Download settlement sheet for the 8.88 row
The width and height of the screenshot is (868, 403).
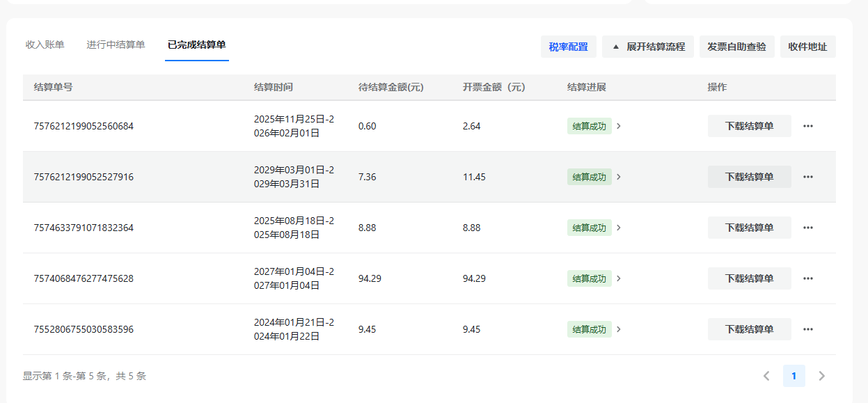[749, 228]
